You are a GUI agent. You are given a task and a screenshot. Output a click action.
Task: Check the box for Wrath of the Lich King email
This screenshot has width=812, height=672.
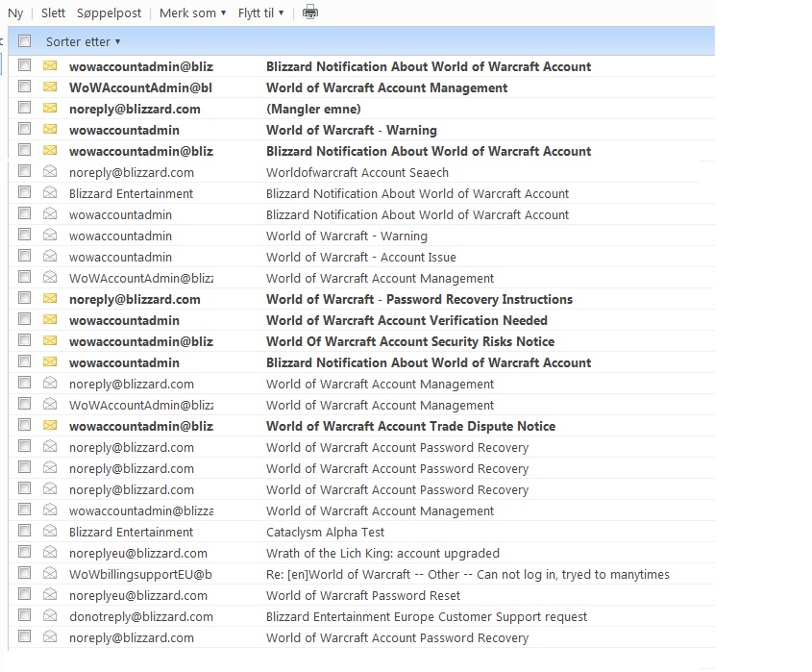(24, 552)
